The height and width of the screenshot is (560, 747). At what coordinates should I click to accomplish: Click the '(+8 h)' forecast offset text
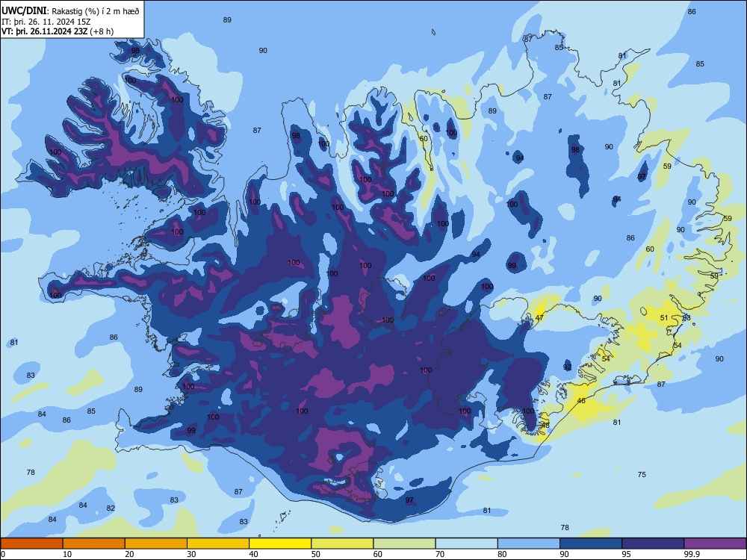(x=102, y=31)
